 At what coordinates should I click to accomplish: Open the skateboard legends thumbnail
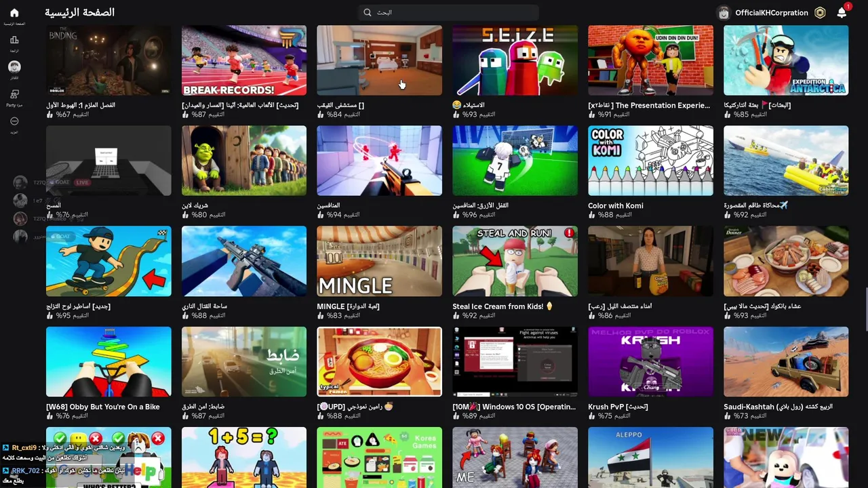(108, 261)
